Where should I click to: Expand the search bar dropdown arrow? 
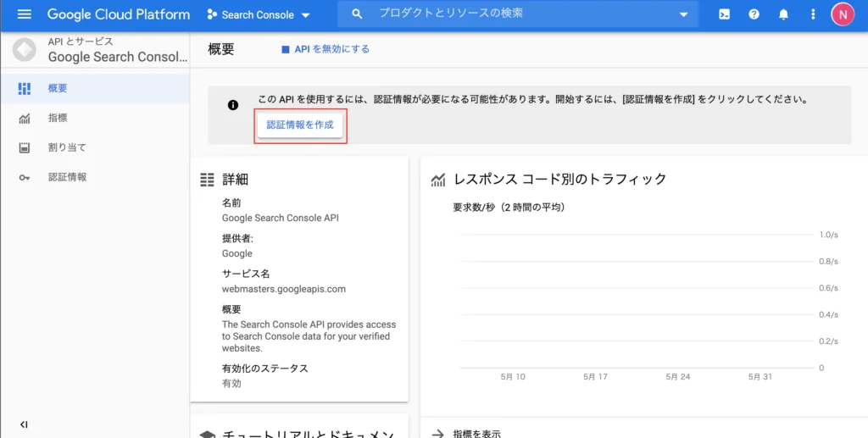[x=684, y=14]
